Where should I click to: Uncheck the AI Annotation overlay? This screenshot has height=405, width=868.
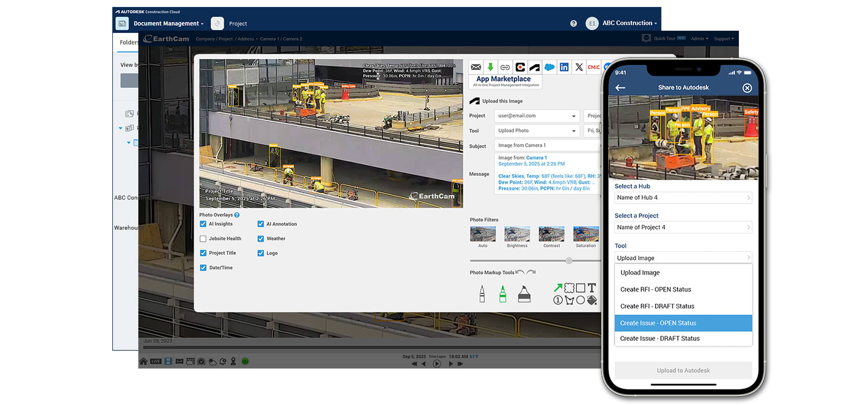[x=261, y=224]
